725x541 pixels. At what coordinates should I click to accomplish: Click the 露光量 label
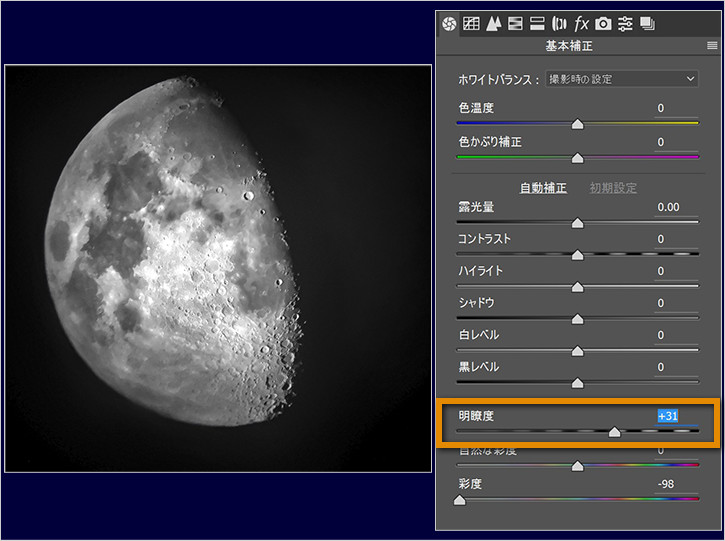[x=476, y=207]
